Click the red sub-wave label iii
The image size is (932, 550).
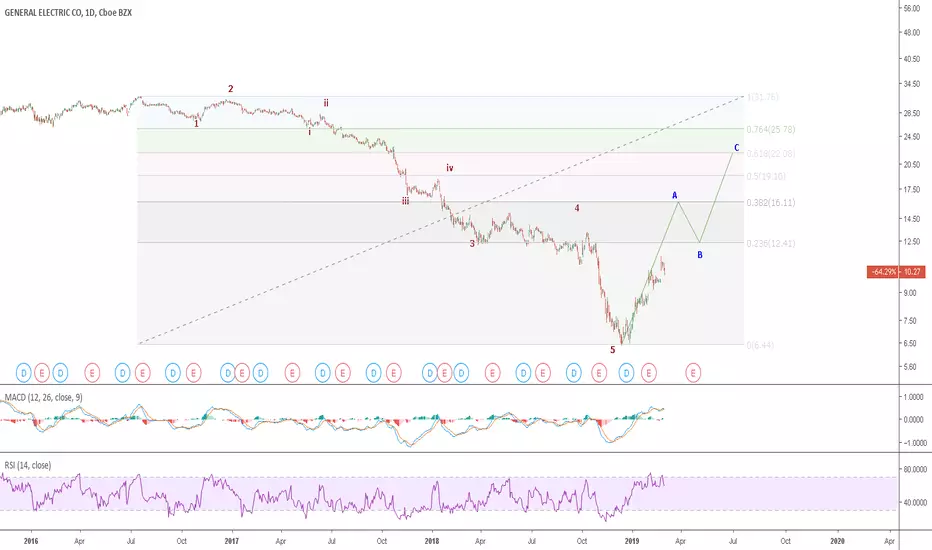click(405, 201)
